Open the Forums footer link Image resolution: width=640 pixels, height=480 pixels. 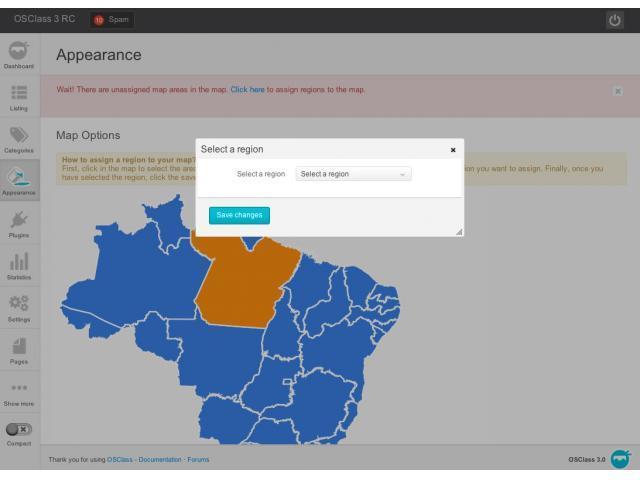pyautogui.click(x=198, y=460)
